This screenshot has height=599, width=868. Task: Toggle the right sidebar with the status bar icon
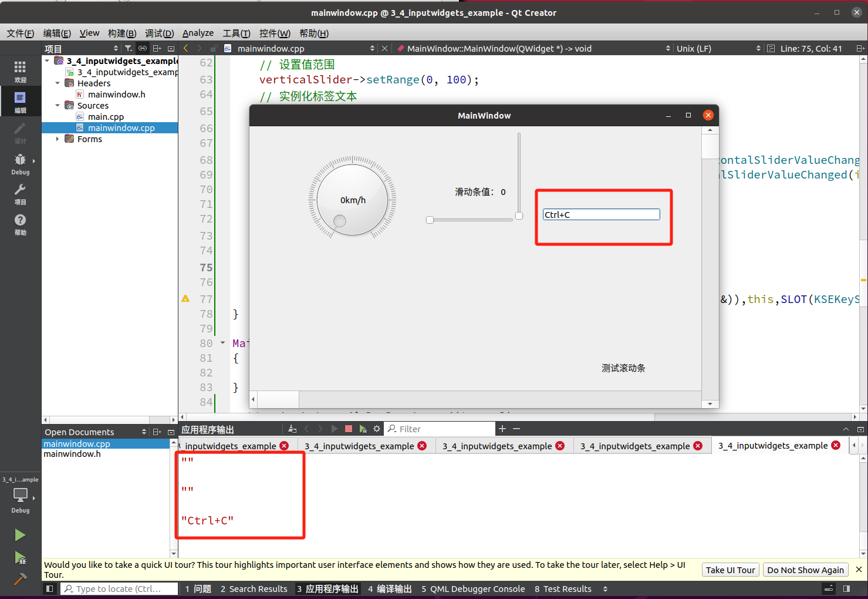[x=846, y=588]
